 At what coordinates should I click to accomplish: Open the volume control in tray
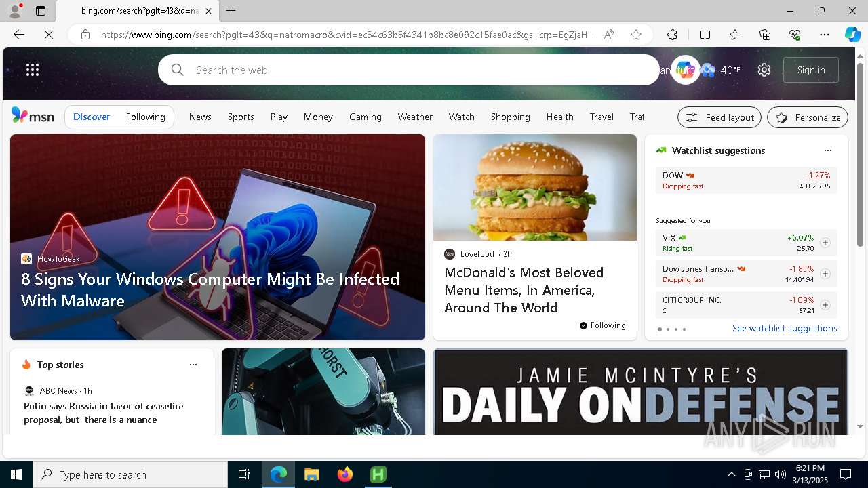[780, 474]
